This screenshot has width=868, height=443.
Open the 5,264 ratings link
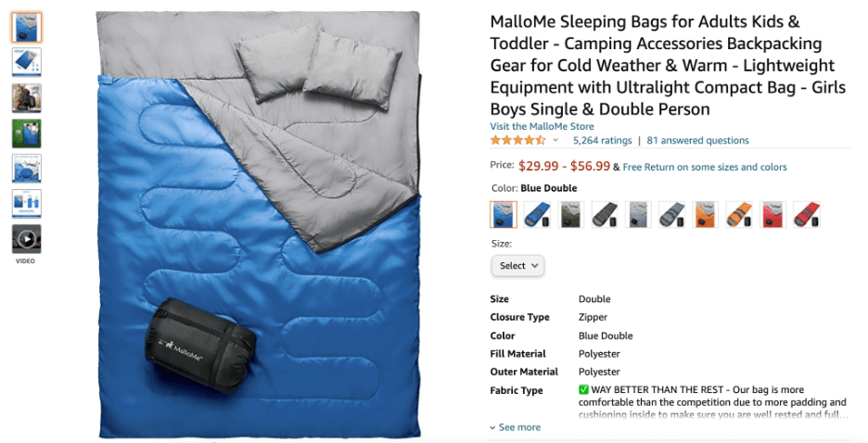click(602, 141)
